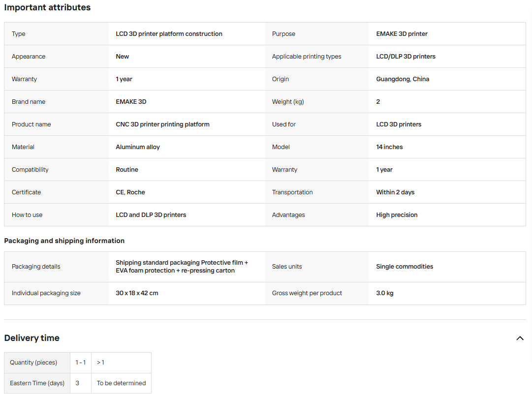Select the packaging details description text

tap(182, 267)
